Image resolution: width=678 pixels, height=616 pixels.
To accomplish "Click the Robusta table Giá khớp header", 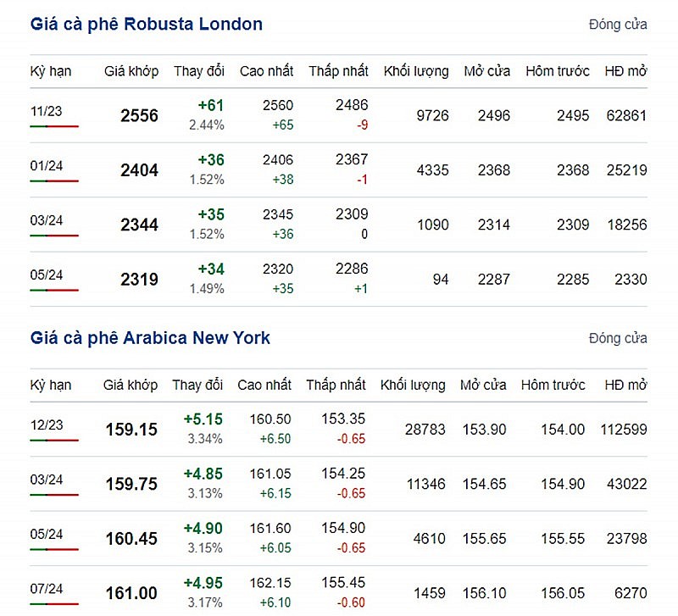I will (131, 71).
